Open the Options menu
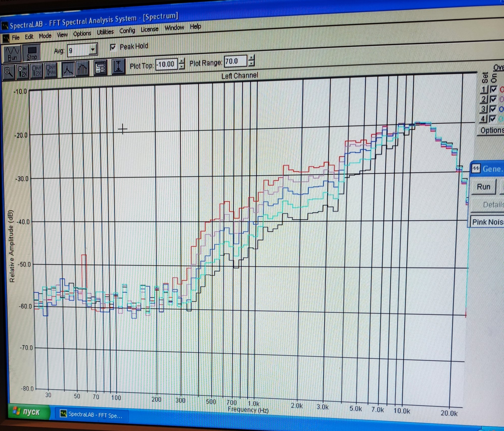Screen dimensions: 504x431 point(82,34)
